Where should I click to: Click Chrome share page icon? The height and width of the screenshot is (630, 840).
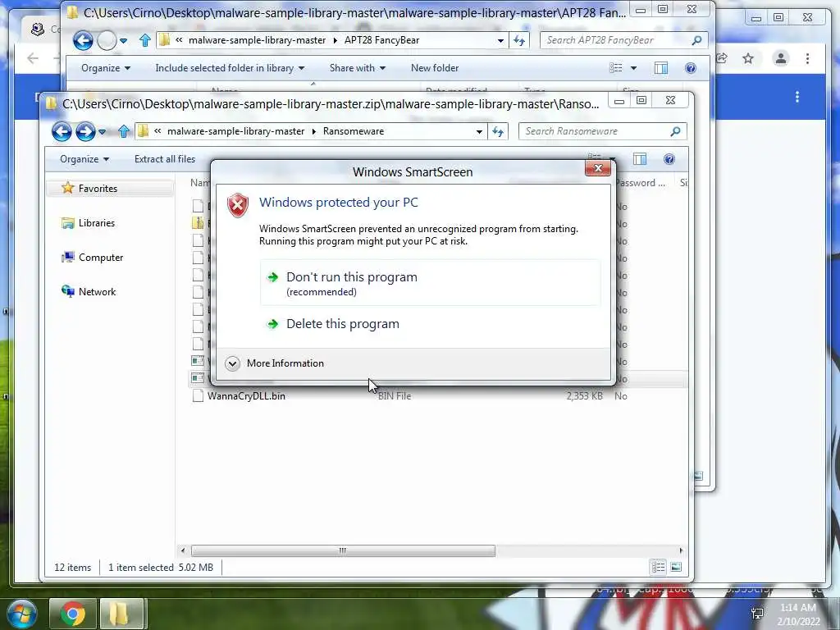click(x=723, y=58)
